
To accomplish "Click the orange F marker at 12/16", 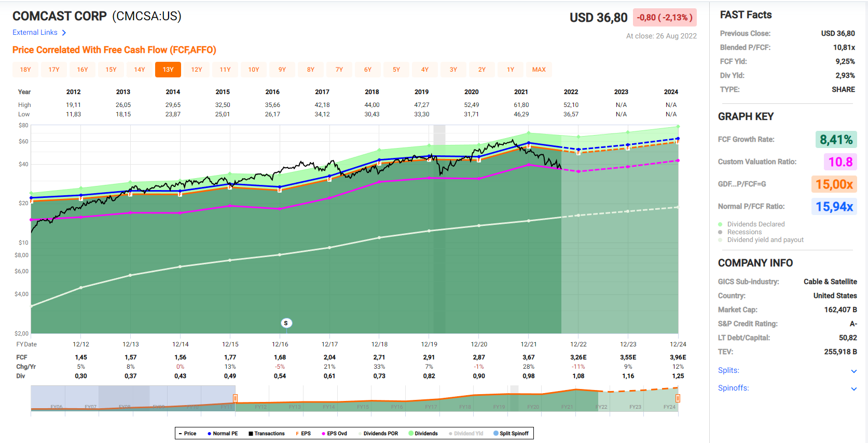I will click(280, 191).
